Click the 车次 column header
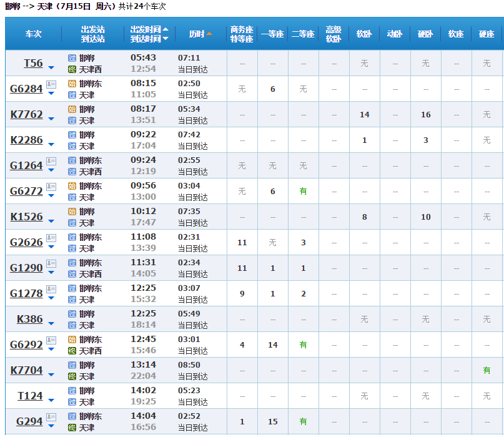This screenshot has width=504, height=435. click(34, 34)
